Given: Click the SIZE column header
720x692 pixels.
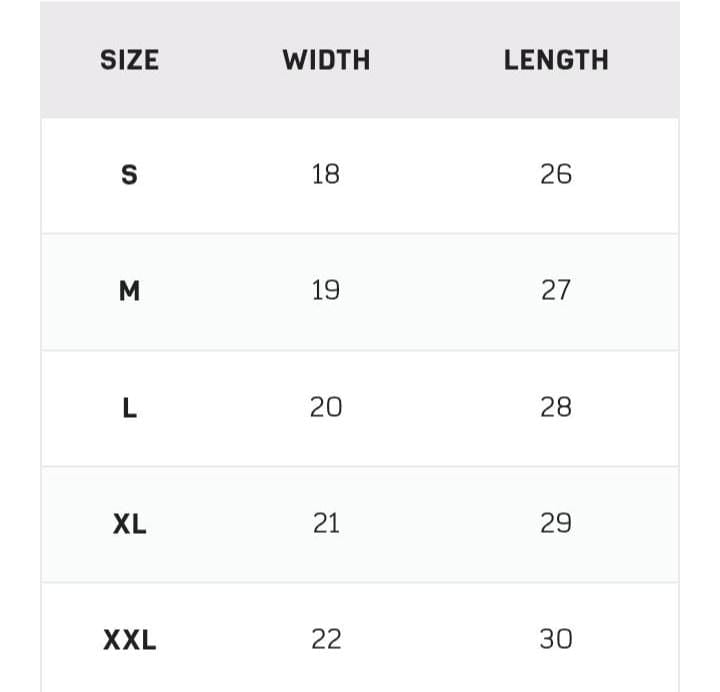Looking at the screenshot, I should [x=129, y=60].
